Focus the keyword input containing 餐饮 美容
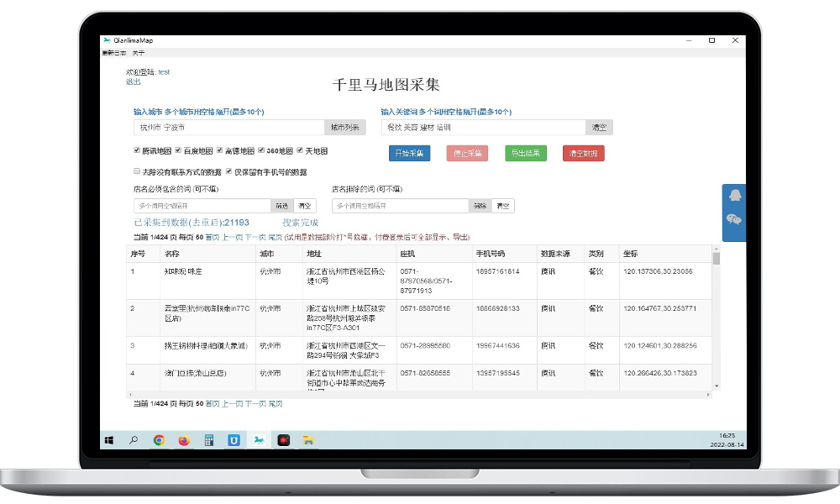This screenshot has height=504, width=840. 484,128
